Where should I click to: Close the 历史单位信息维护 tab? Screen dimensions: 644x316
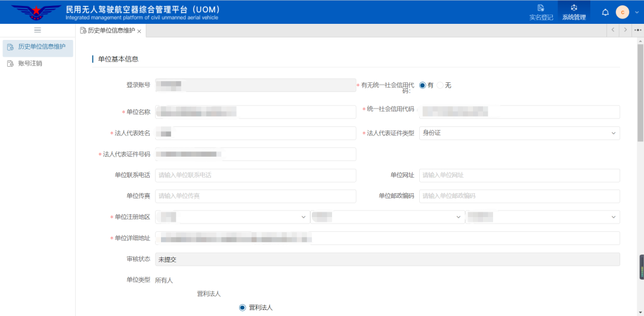140,31
